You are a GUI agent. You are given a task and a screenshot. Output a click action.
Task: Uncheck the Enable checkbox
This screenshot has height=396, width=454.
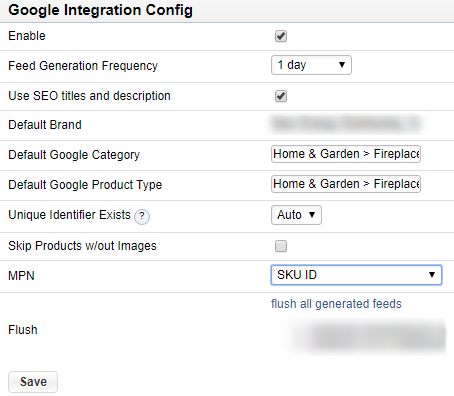click(x=281, y=36)
